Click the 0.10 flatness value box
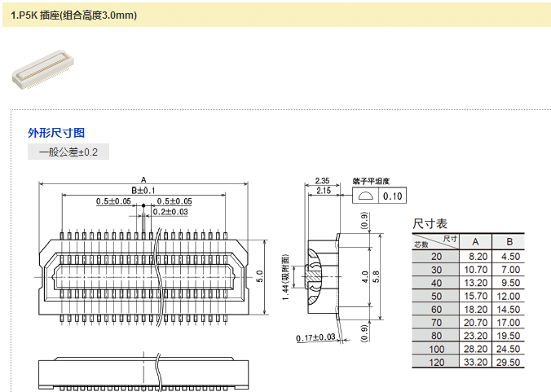Viewport: 551px width, 392px height. click(x=393, y=196)
